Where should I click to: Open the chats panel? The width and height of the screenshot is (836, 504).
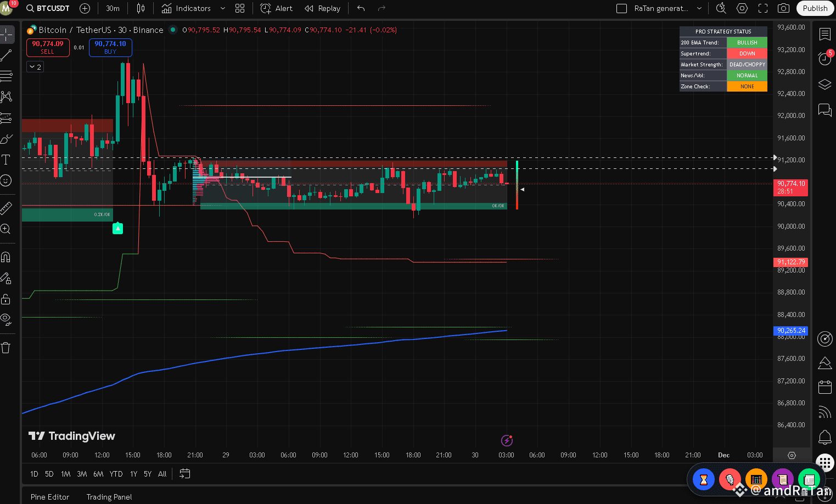pos(824,109)
